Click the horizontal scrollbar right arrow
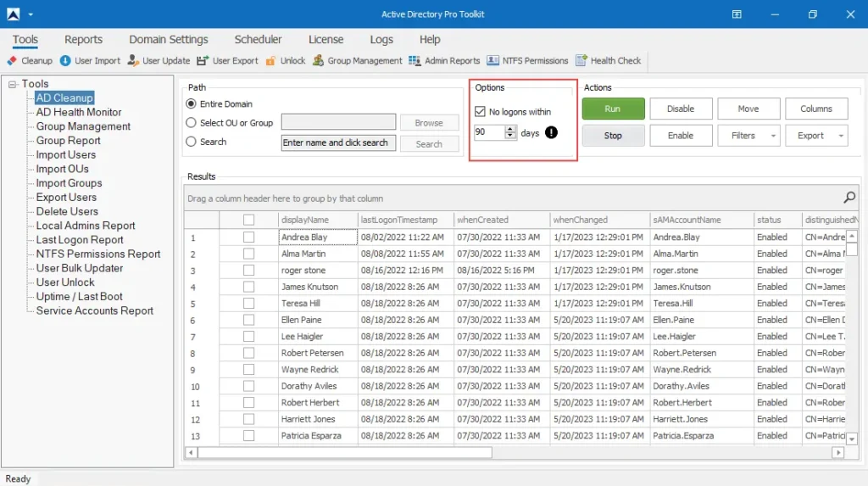 tap(838, 453)
